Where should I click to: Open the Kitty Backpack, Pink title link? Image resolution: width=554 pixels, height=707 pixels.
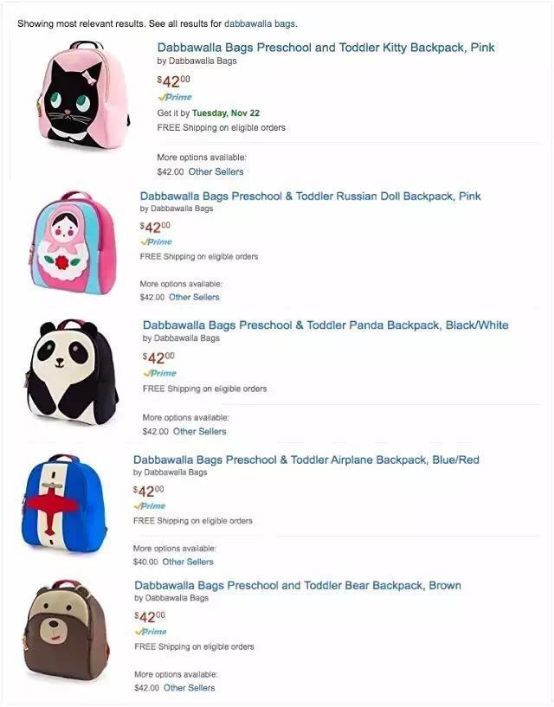(326, 47)
